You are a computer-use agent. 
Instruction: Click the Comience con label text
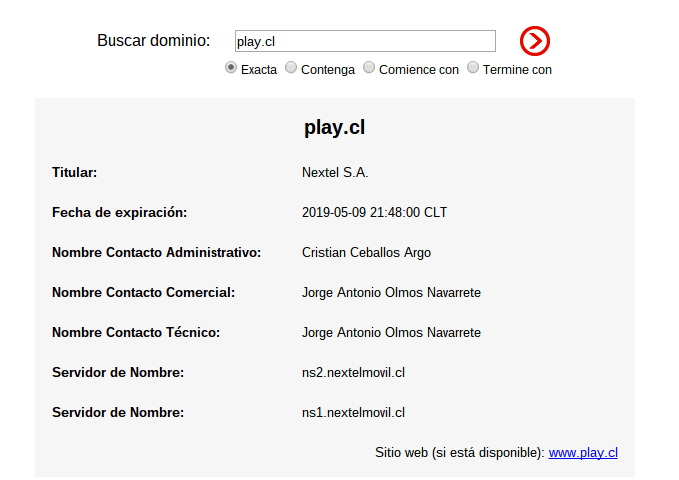coord(418,70)
